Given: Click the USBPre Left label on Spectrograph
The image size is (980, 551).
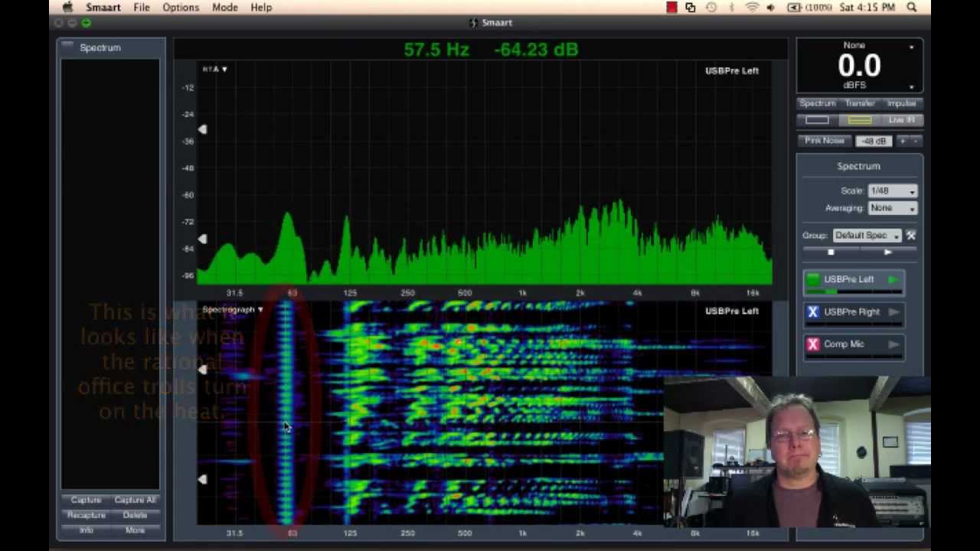Looking at the screenshot, I should click(732, 311).
